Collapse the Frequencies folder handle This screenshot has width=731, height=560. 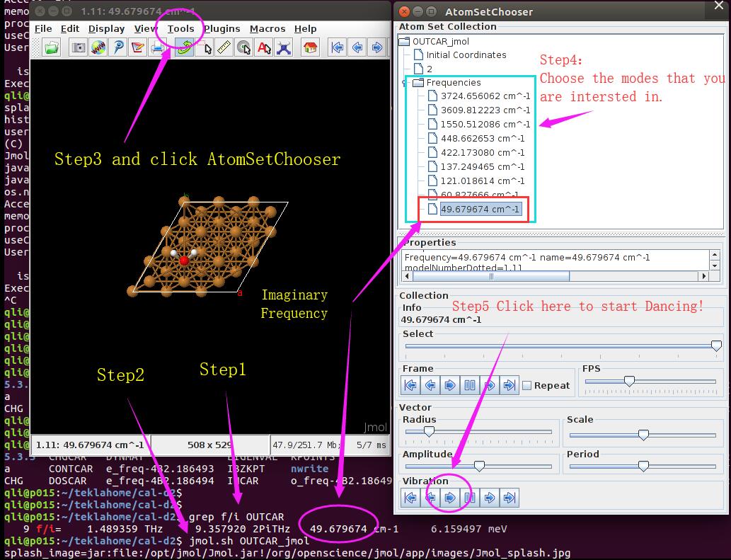pos(406,83)
